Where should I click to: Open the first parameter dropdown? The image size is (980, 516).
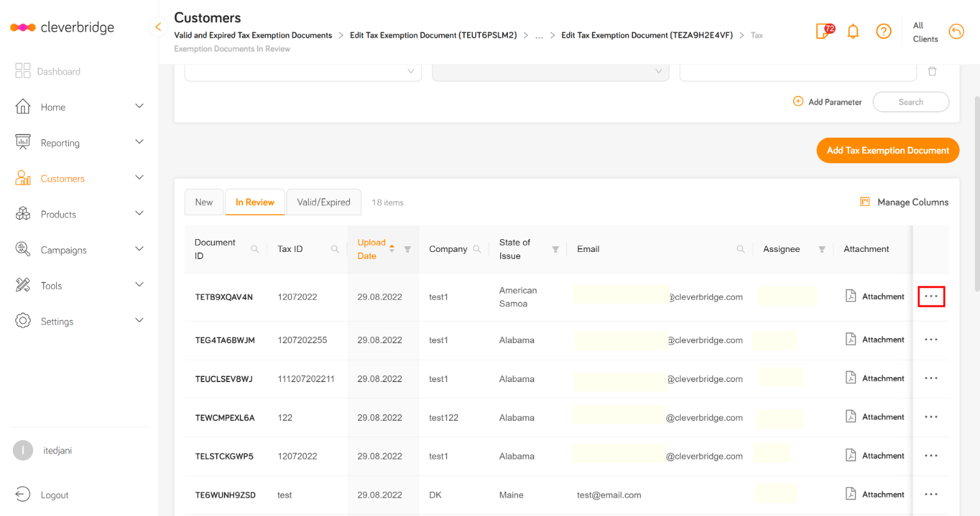303,72
